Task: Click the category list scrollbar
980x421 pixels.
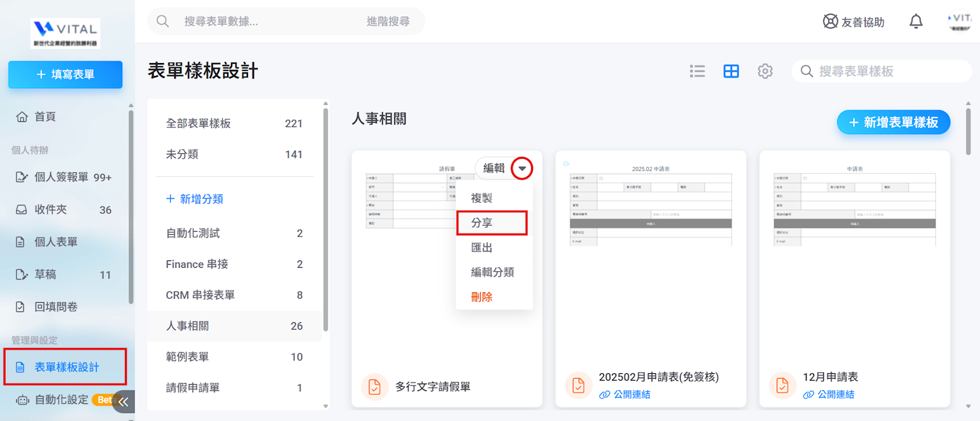Action: (325, 221)
